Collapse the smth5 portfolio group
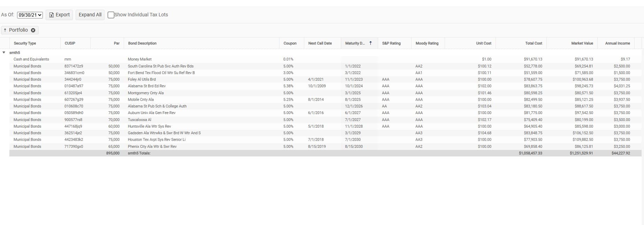This screenshot has height=225, width=644. click(4, 53)
